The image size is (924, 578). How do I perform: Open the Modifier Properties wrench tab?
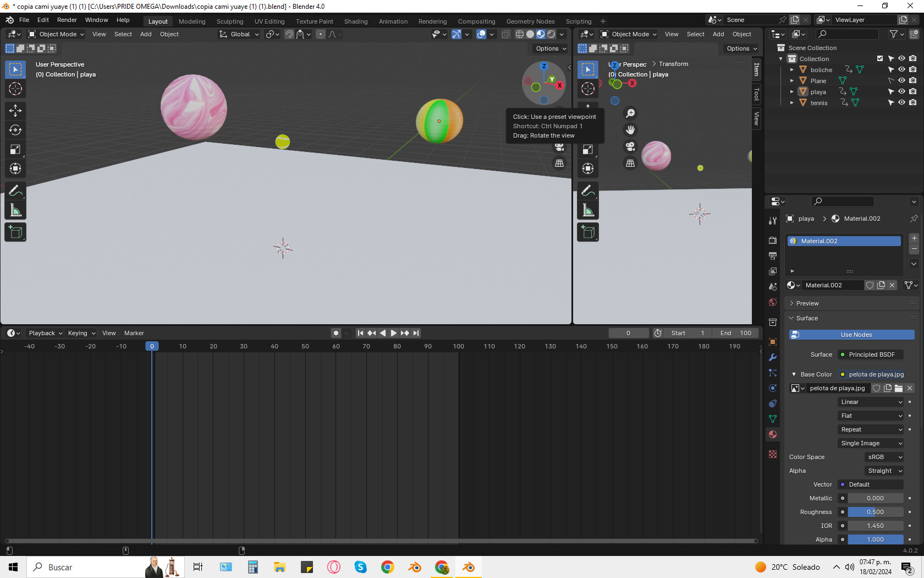[x=772, y=357]
